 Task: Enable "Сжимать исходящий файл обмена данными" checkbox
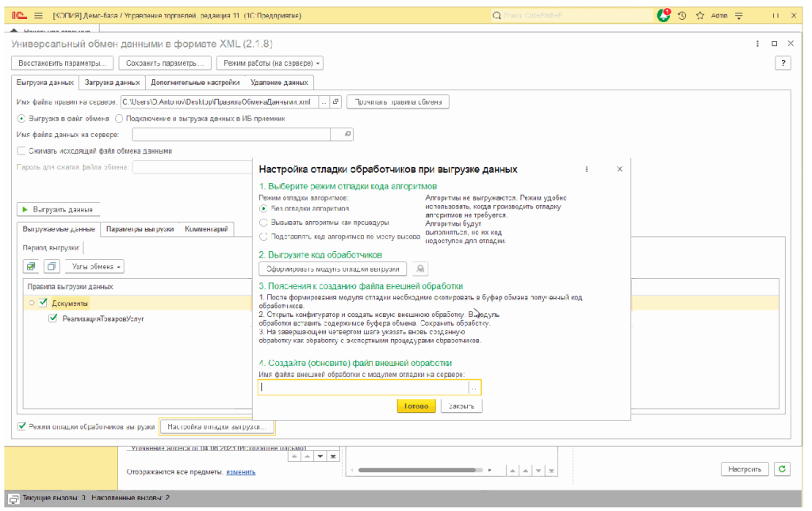(x=21, y=151)
